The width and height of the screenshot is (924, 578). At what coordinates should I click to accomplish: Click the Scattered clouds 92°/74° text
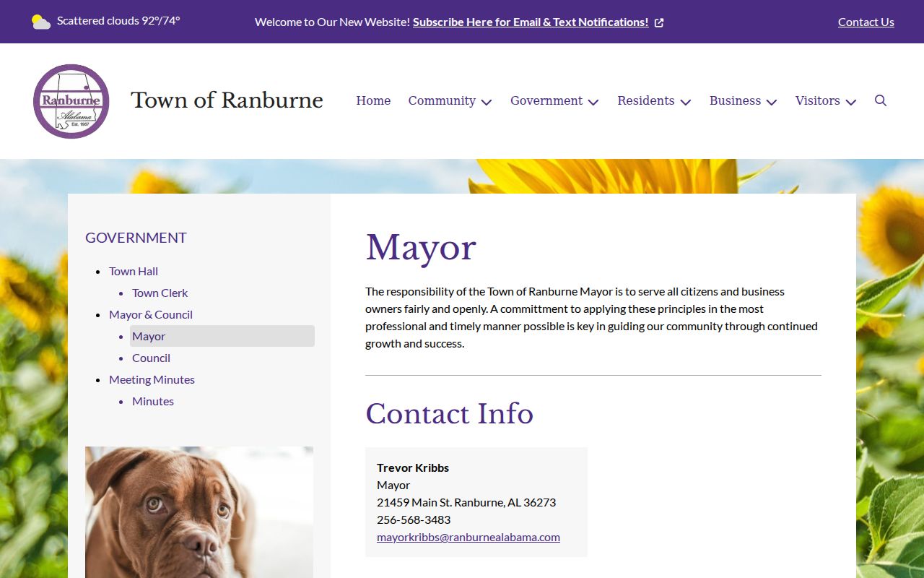[118, 21]
